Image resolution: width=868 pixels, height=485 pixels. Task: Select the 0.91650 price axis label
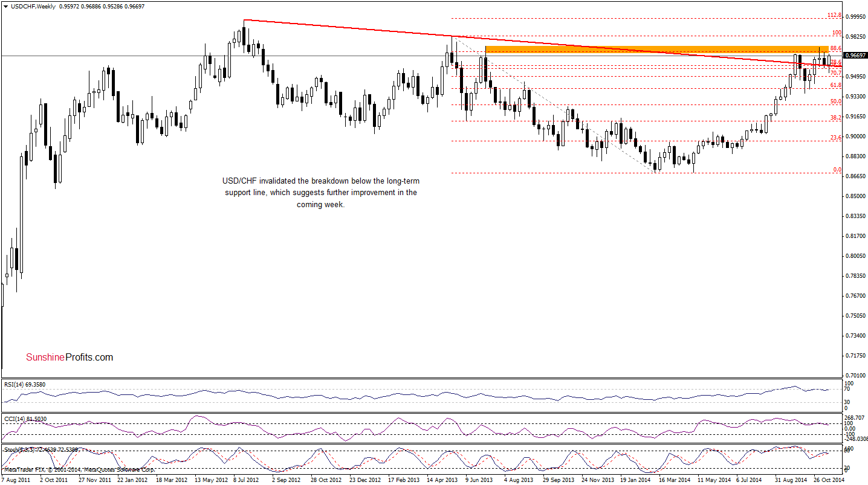855,117
